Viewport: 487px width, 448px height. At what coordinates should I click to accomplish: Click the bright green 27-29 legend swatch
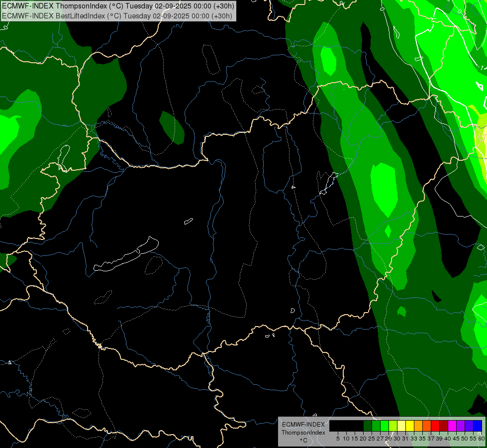385,426
